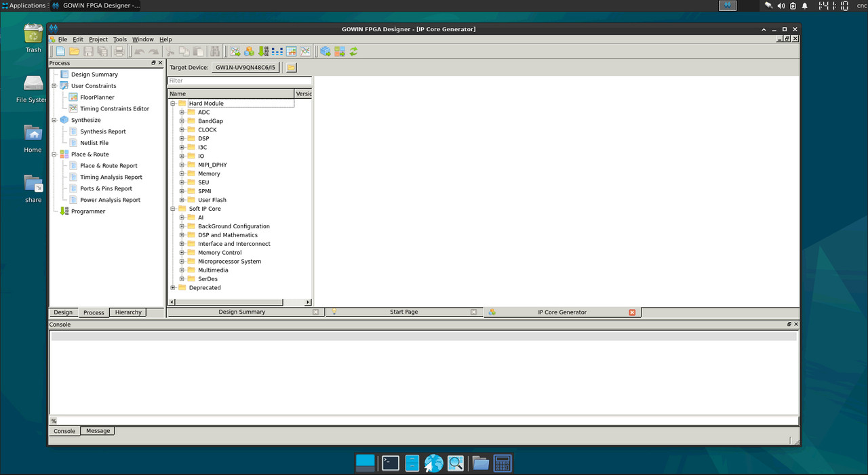Viewport: 868px width, 475px height.
Task: Select Synthesis Report in Process tree
Action: tap(103, 131)
